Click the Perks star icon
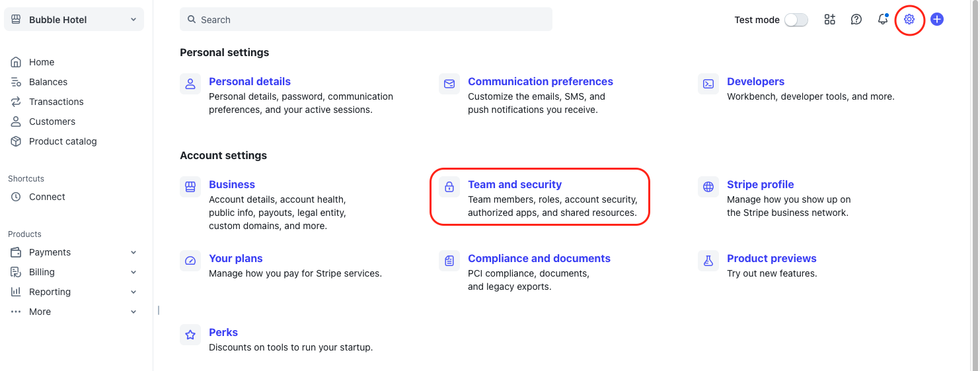This screenshot has width=980, height=371. coord(190,335)
